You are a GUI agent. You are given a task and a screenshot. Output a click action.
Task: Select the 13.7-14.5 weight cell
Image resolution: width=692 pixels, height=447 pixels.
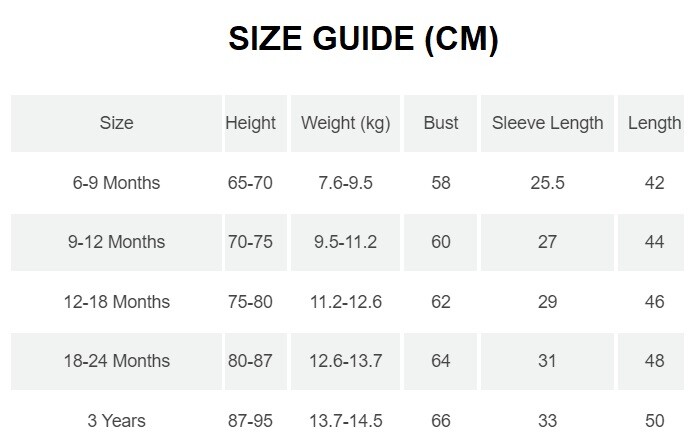(x=346, y=421)
